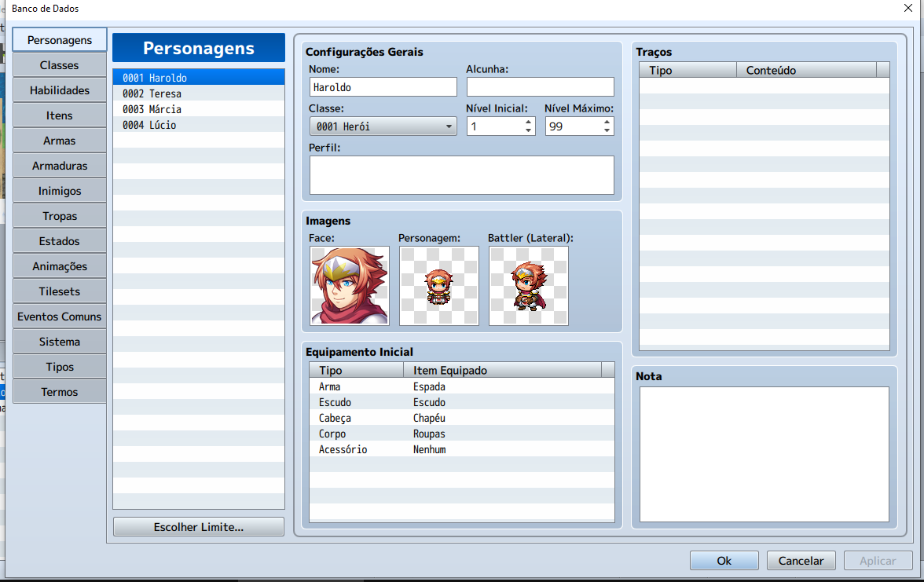Increase the Nível Inicial value
This screenshot has height=582, width=924.
click(x=528, y=122)
